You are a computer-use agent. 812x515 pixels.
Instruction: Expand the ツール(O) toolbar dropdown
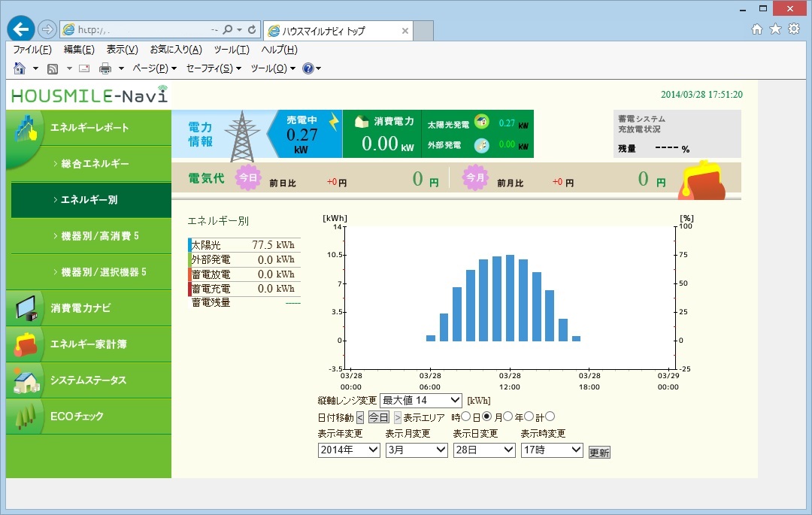pyautogui.click(x=273, y=68)
